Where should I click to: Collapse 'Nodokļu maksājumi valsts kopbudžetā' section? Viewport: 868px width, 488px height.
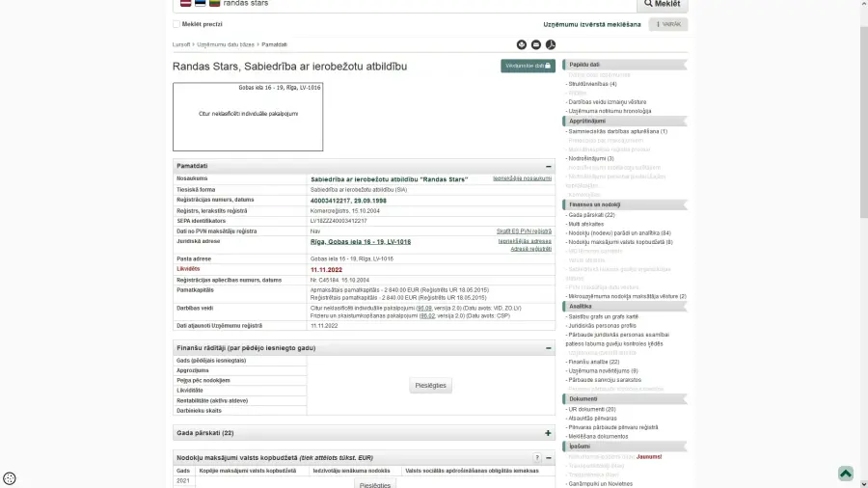(548, 458)
